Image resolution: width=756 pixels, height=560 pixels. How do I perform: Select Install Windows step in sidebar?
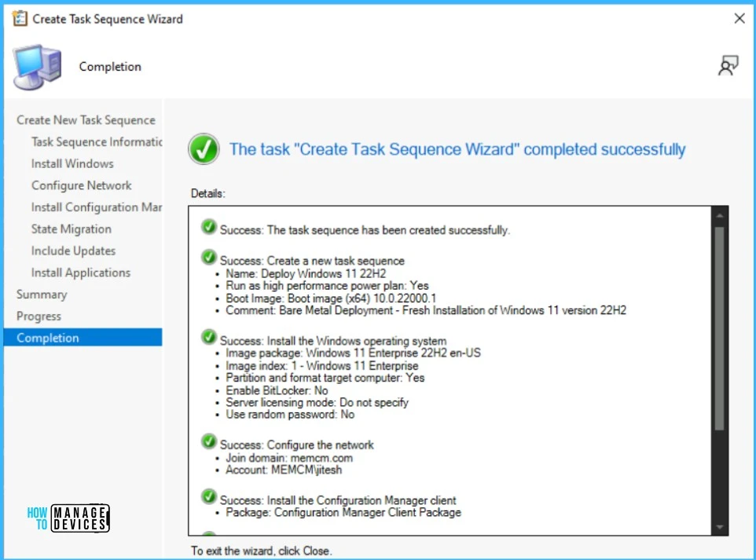click(x=72, y=164)
